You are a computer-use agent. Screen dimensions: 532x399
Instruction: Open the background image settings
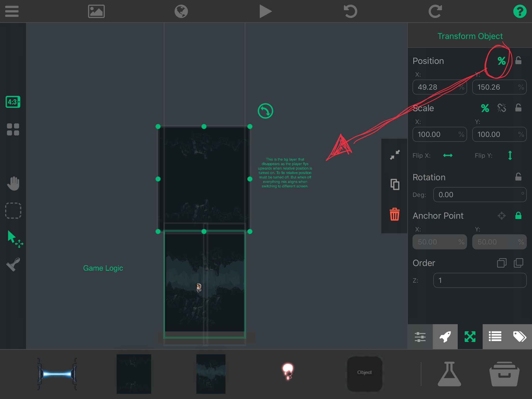point(96,11)
